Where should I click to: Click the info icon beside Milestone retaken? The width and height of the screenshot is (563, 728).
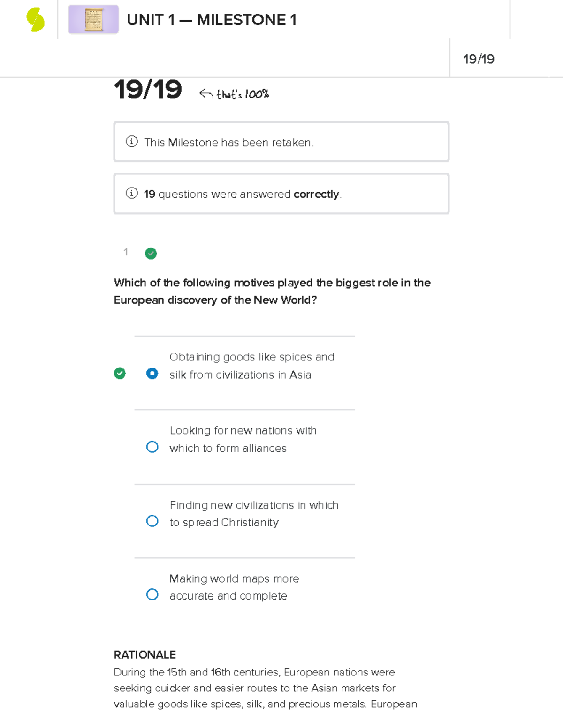pyautogui.click(x=132, y=142)
